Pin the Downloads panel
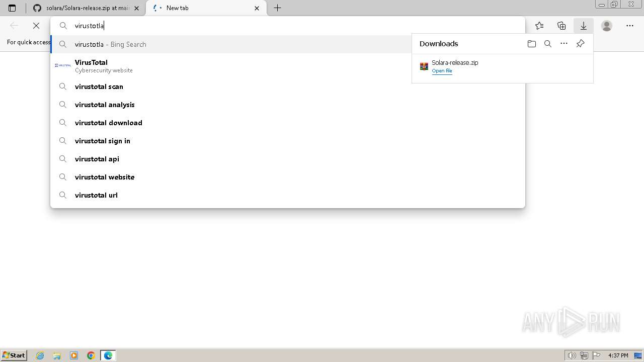Screen dimensions: 644x362 coord(580,44)
